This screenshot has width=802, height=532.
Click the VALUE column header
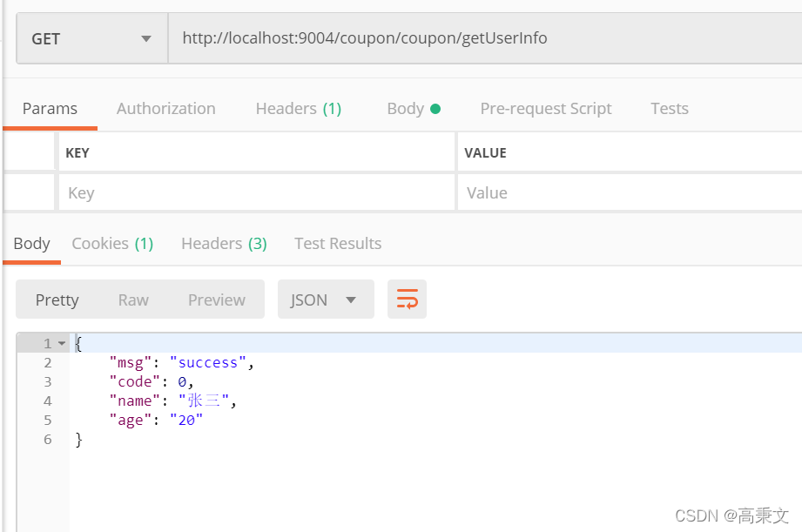[x=485, y=153]
